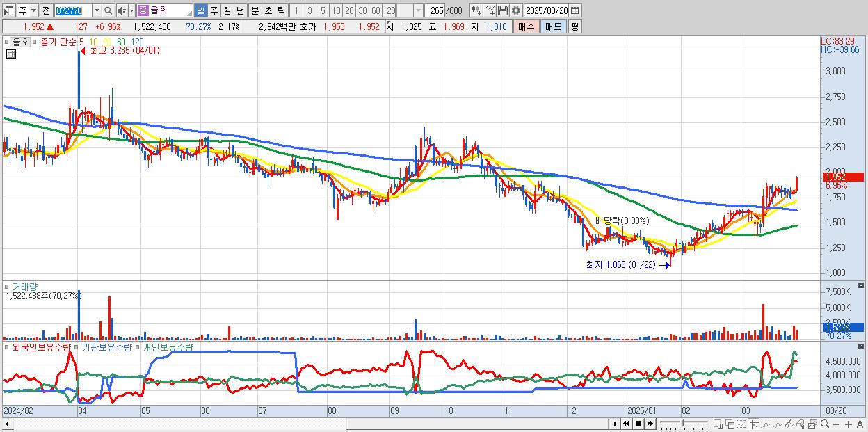Click the stop button in bottom toolbar
The image size is (868, 432).
click(638, 424)
